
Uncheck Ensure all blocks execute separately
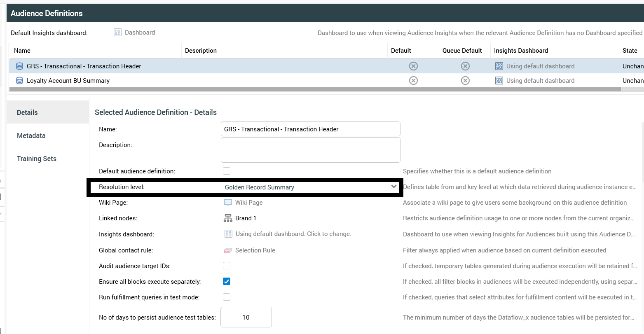point(227,281)
